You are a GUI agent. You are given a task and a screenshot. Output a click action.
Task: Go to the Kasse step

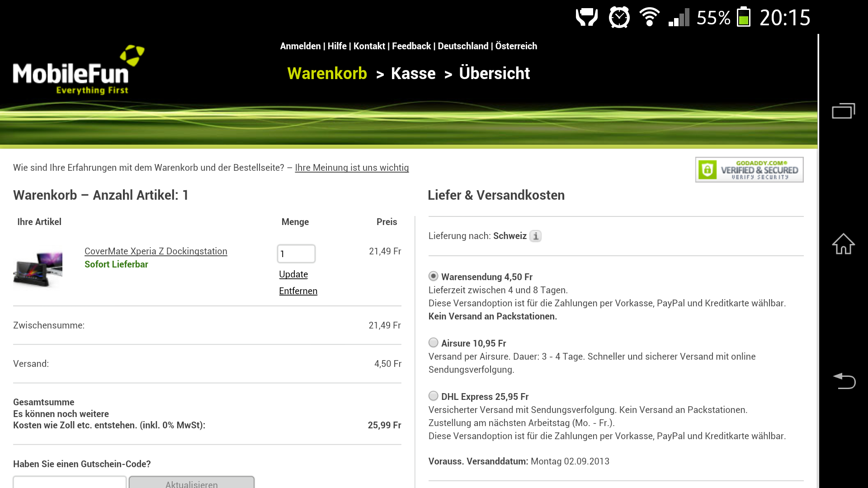click(x=413, y=73)
